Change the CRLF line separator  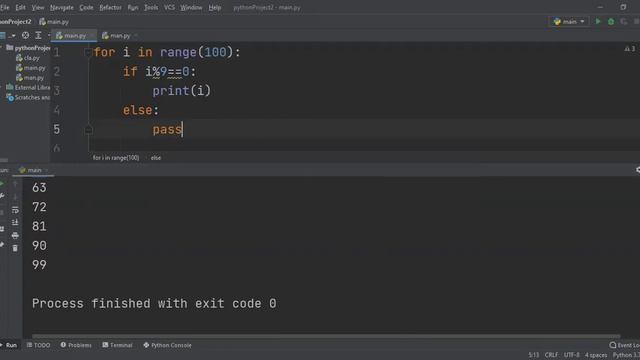coord(551,355)
